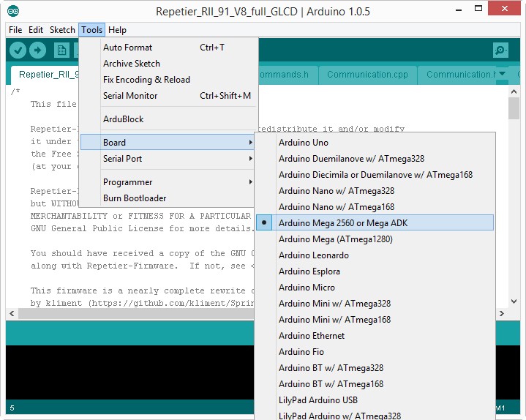Screen dimensions: 526x420
Task: Click the editor's scroll-up arrow
Action: 514,92
